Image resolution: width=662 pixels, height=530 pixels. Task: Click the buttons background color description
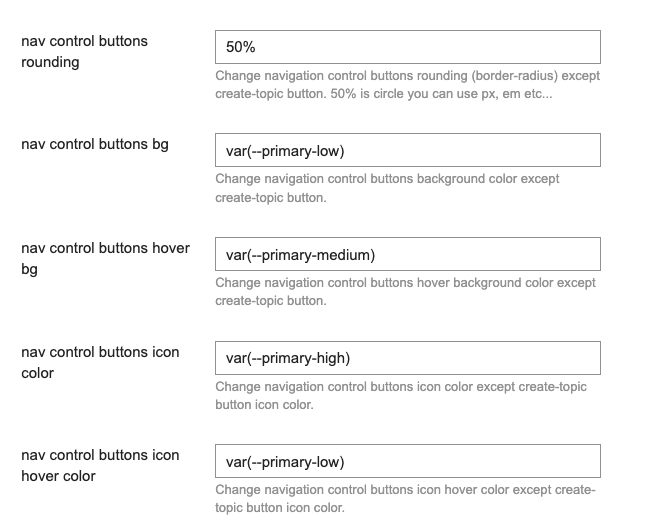[x=387, y=188]
